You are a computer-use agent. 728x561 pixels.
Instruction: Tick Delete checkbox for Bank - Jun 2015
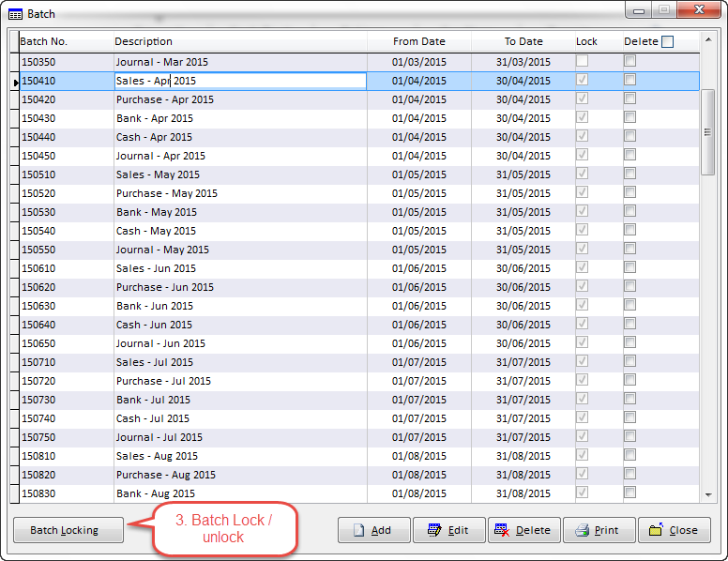[629, 305]
